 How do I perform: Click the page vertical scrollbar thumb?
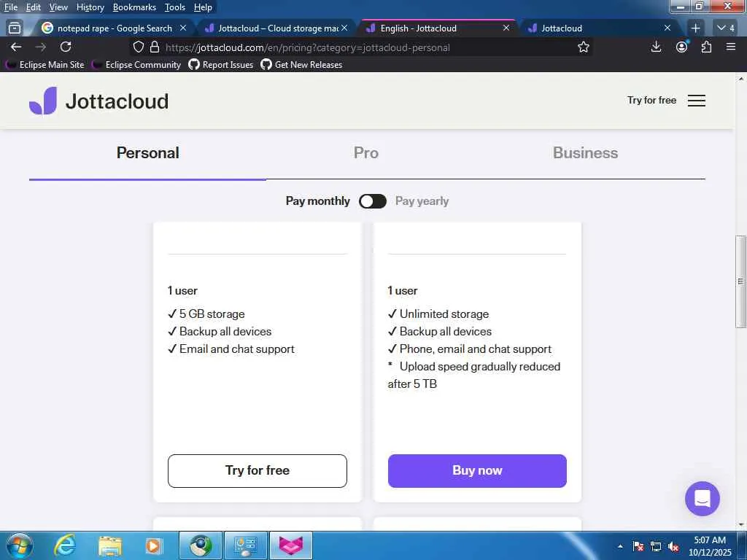pos(740,281)
